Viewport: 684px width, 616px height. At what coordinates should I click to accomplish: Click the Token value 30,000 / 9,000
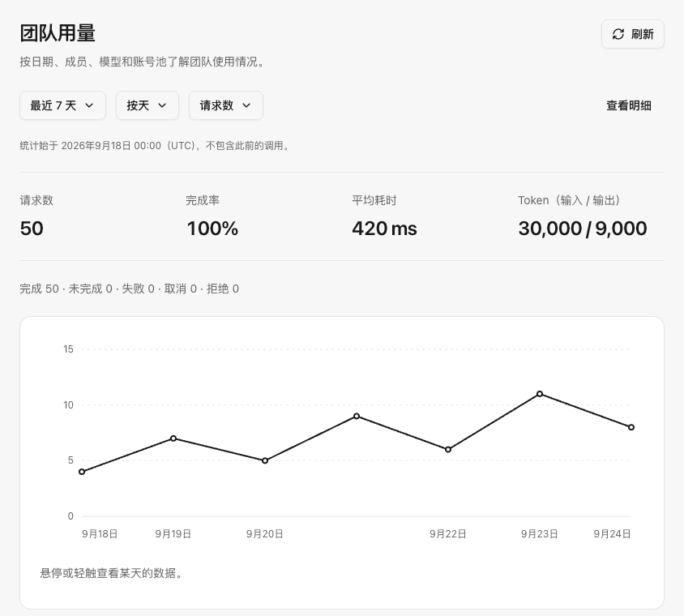point(583,229)
